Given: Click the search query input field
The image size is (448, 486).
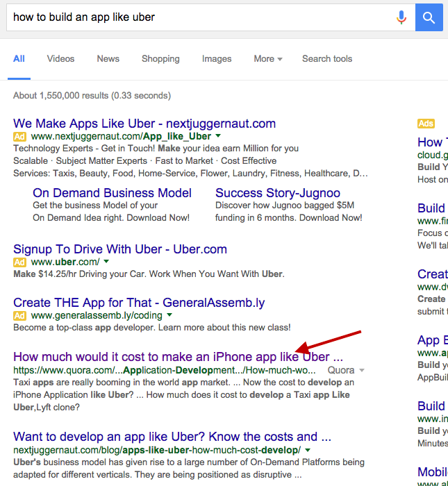Looking at the screenshot, I should (x=211, y=17).
